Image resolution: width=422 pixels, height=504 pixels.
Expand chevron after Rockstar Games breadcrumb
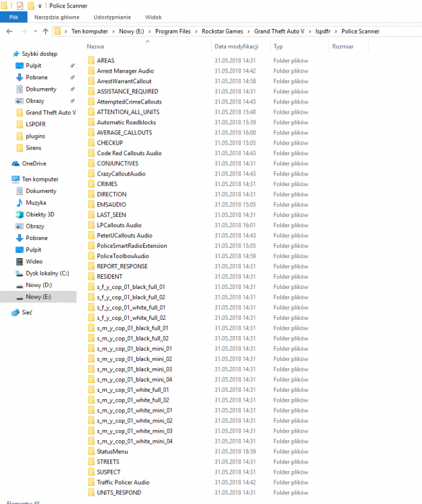[249, 32]
